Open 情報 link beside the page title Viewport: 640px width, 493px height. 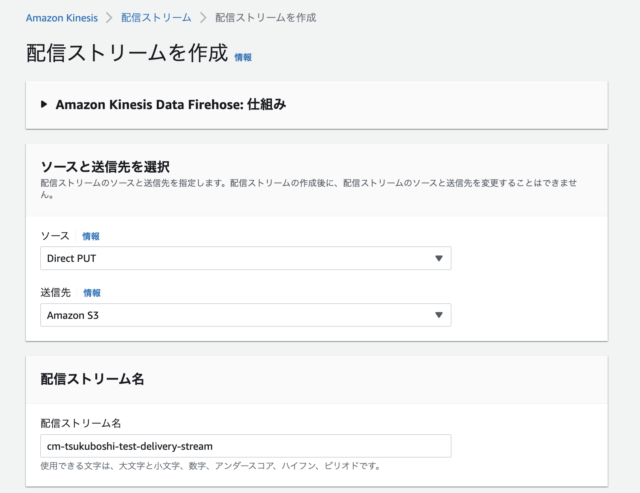point(243,58)
